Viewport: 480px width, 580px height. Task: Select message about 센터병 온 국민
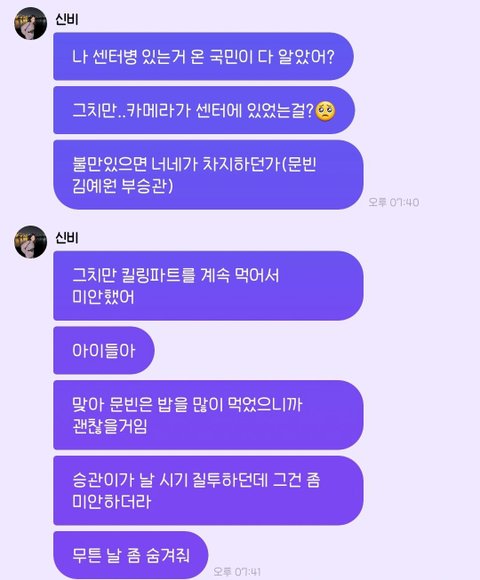(203, 56)
